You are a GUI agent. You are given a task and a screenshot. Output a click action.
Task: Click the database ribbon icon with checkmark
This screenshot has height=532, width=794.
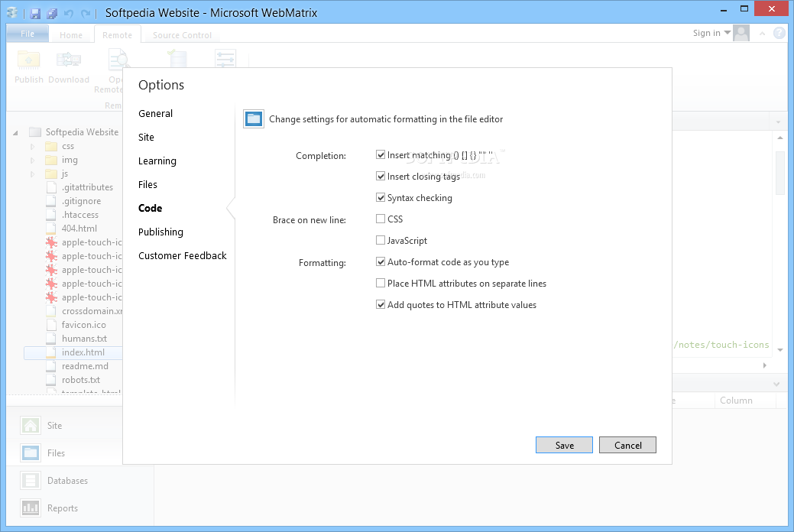pyautogui.click(x=178, y=58)
